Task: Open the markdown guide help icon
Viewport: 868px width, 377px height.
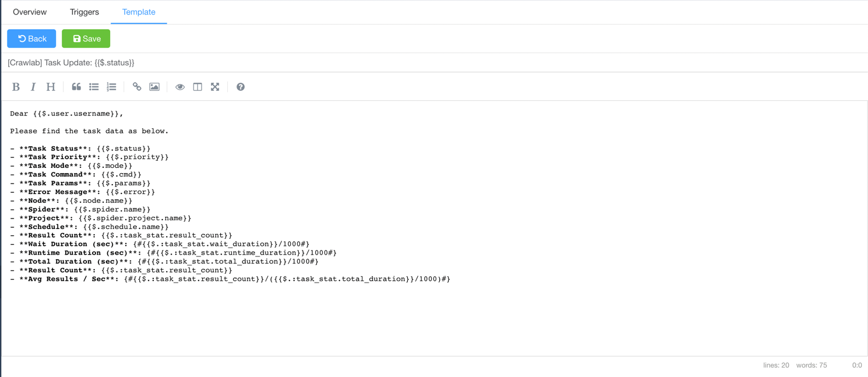Action: coord(241,87)
